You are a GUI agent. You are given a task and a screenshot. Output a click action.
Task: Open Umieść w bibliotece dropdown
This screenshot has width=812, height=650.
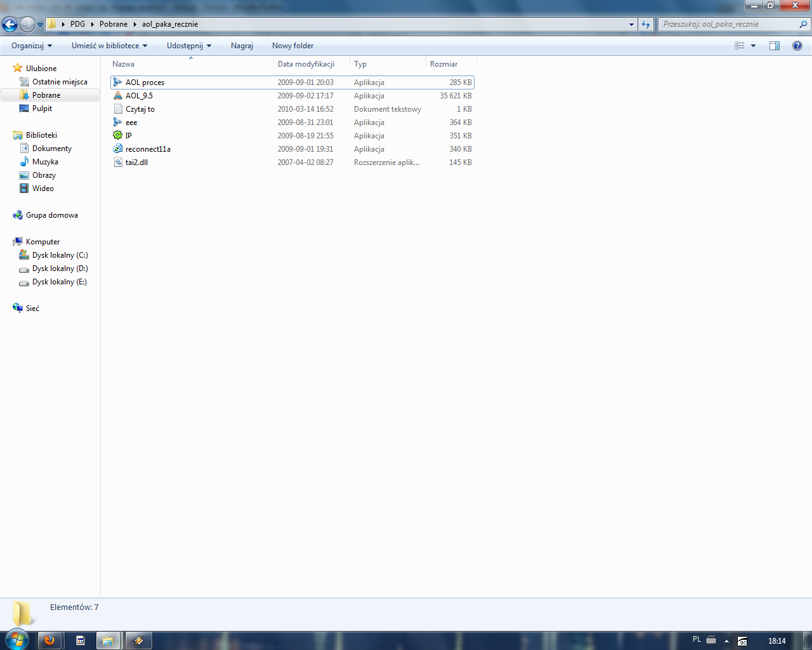(x=109, y=46)
